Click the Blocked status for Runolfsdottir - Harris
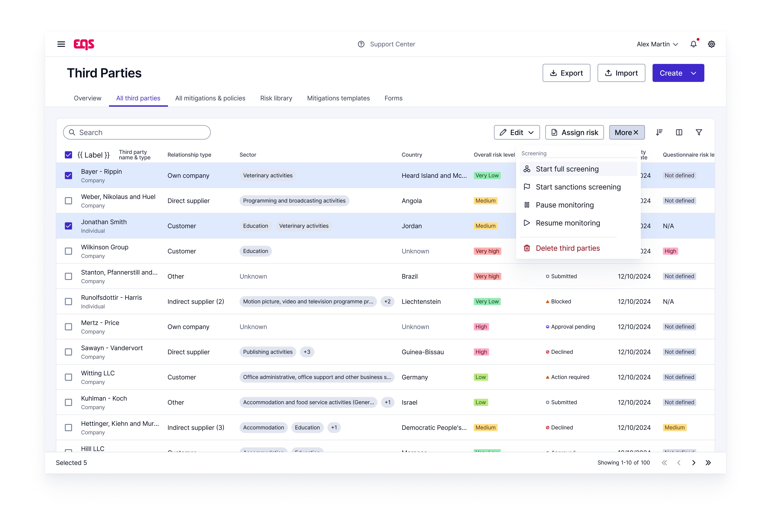The width and height of the screenshot is (771, 532). pyautogui.click(x=558, y=301)
